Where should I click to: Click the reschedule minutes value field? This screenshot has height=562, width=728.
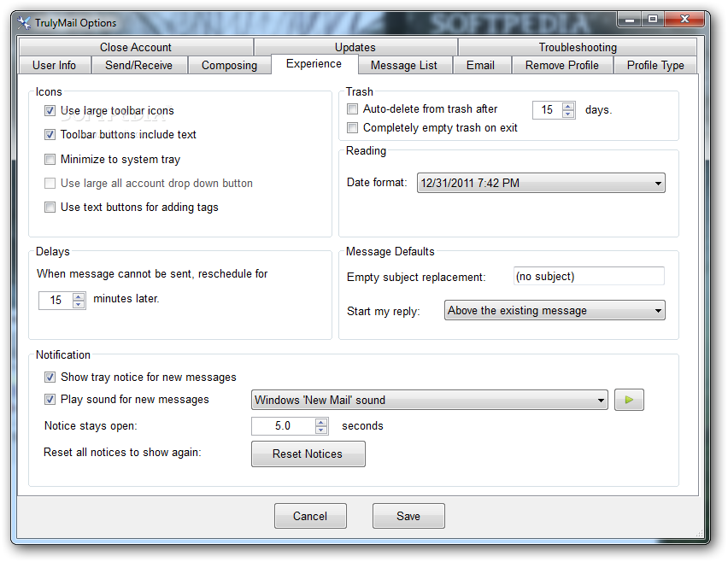(56, 301)
